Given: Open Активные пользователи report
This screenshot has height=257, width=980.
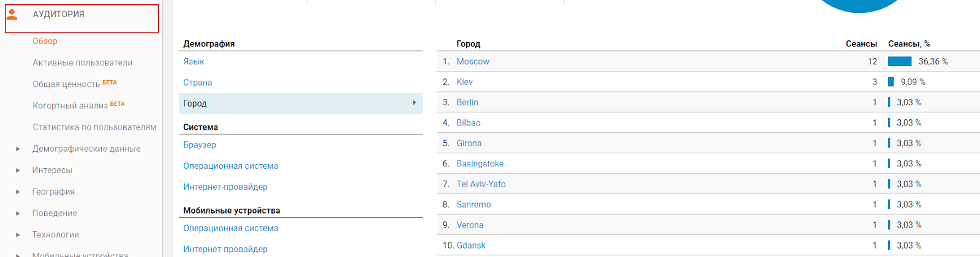Looking at the screenshot, I should 82,62.
